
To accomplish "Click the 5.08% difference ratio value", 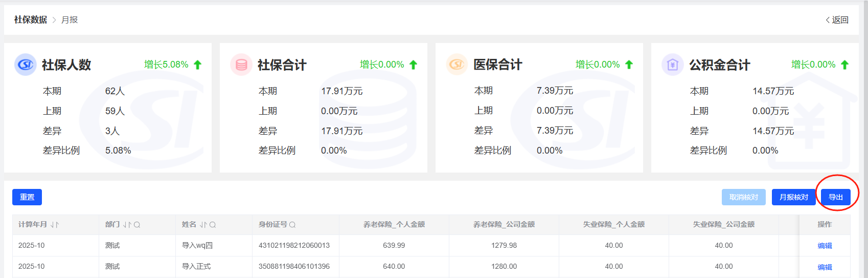I will 118,151.
